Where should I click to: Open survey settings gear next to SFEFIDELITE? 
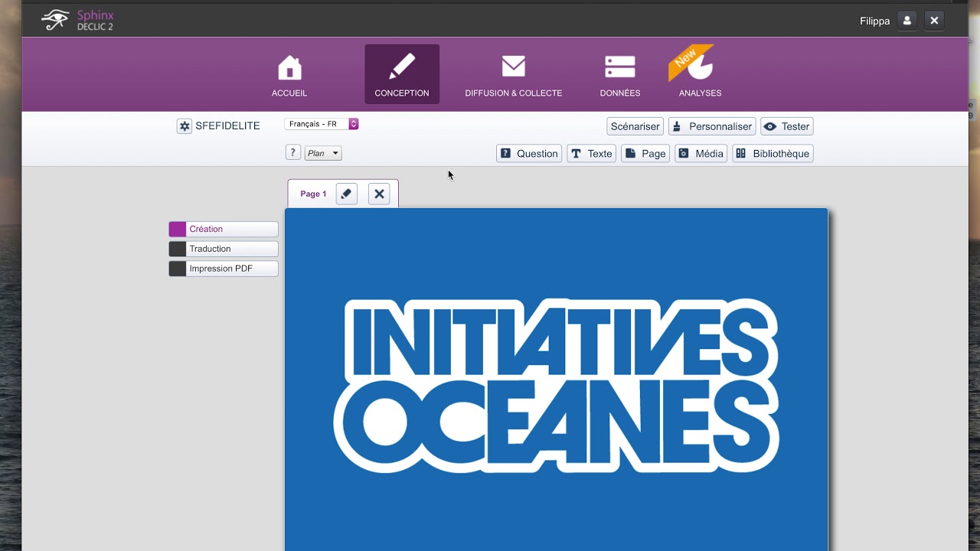(185, 126)
